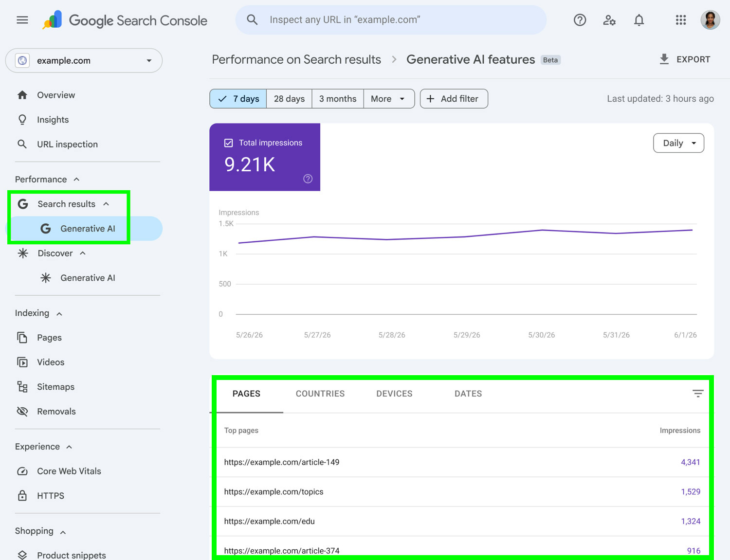
Task: Collapse the Performance section
Action: click(76, 180)
